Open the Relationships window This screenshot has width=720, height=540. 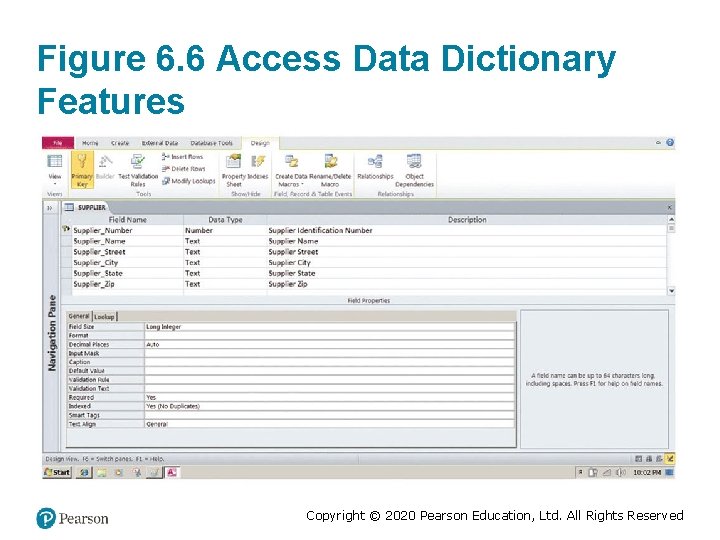375,167
